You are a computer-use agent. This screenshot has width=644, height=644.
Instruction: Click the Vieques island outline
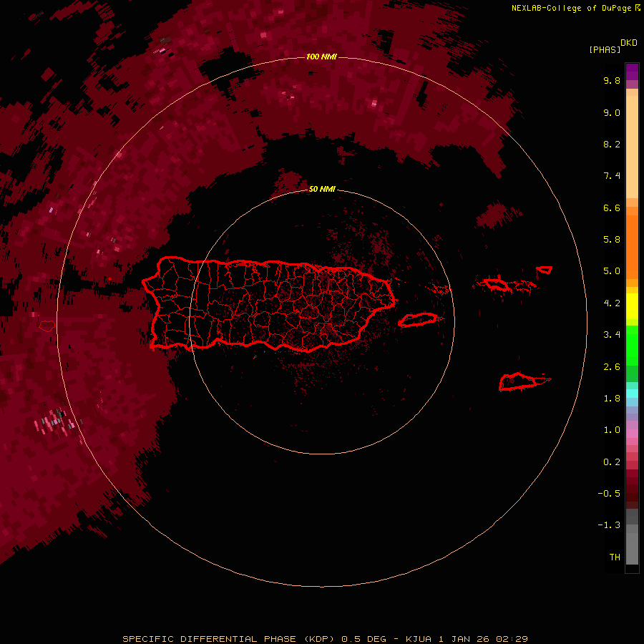(418, 320)
